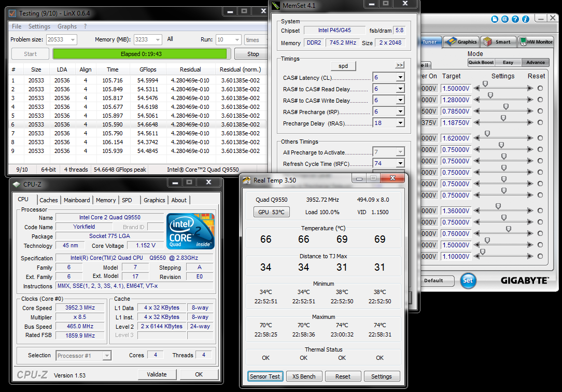
Task: Switch Gigabyte tuner to Easy mode
Action: pyautogui.click(x=508, y=62)
